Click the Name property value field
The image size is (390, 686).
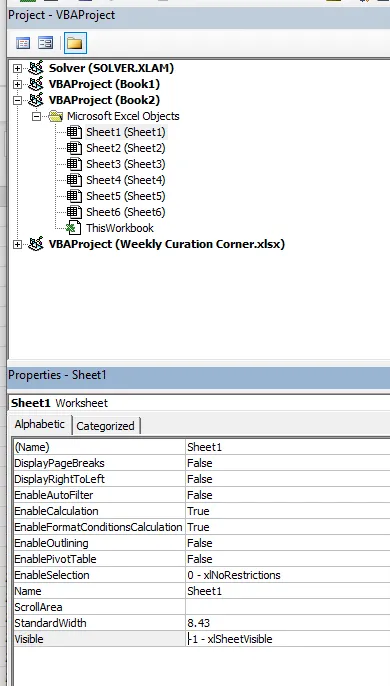(x=288, y=591)
